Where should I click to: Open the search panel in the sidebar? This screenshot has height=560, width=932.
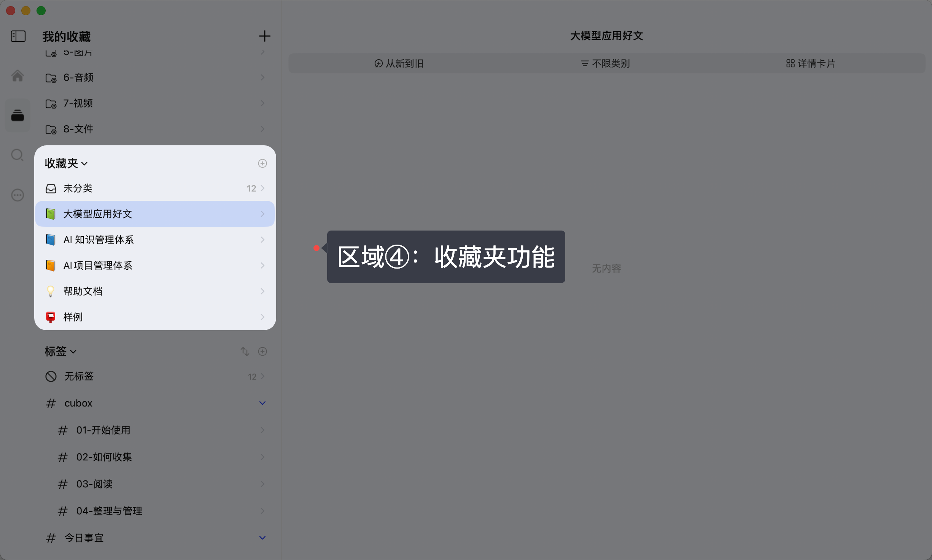pos(17,155)
